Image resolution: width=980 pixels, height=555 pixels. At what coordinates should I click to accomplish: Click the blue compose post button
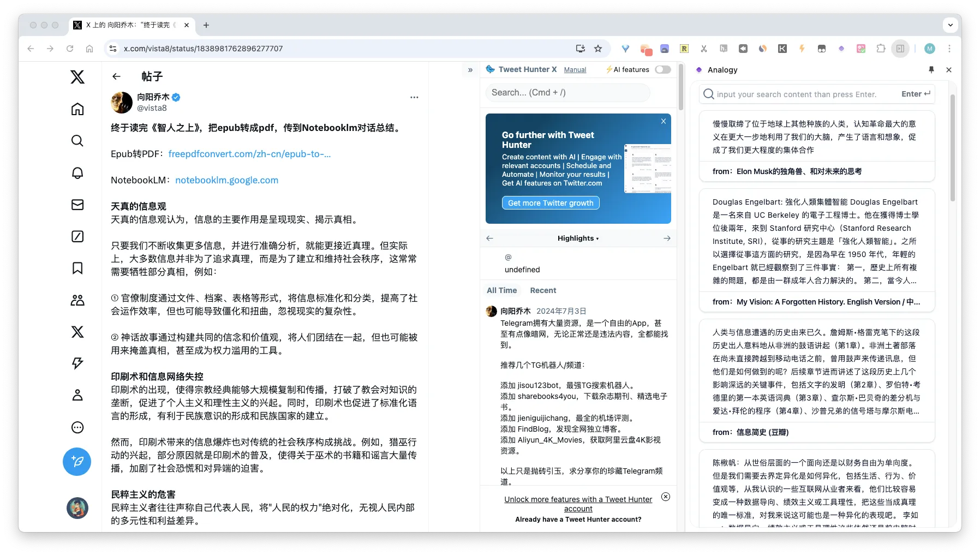[x=77, y=462]
